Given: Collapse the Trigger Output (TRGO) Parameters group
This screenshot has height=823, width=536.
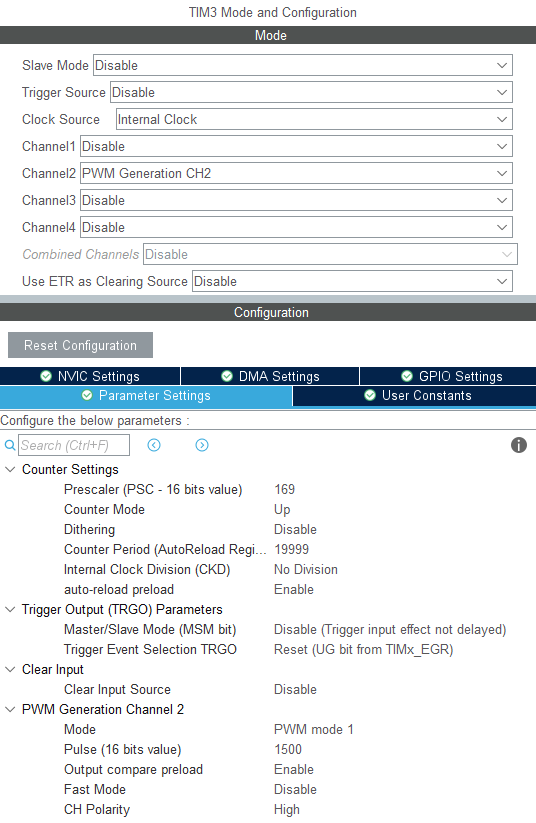Looking at the screenshot, I should 10,609.
